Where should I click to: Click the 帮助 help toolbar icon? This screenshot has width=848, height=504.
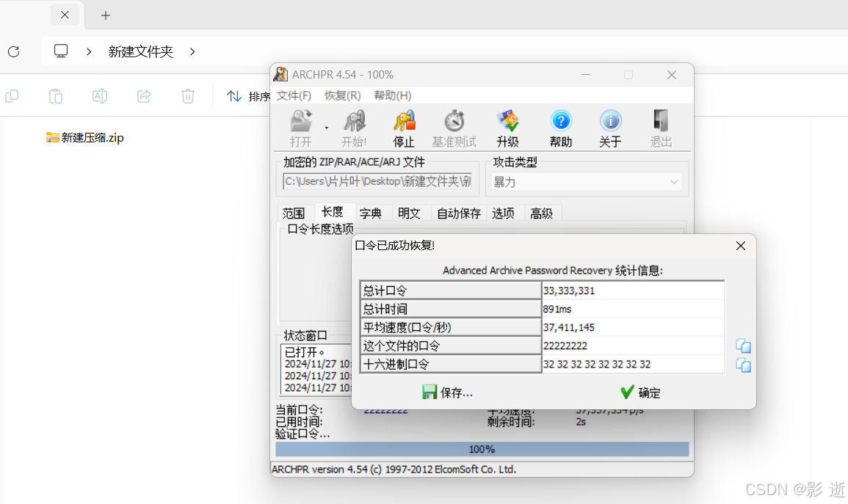click(x=561, y=128)
